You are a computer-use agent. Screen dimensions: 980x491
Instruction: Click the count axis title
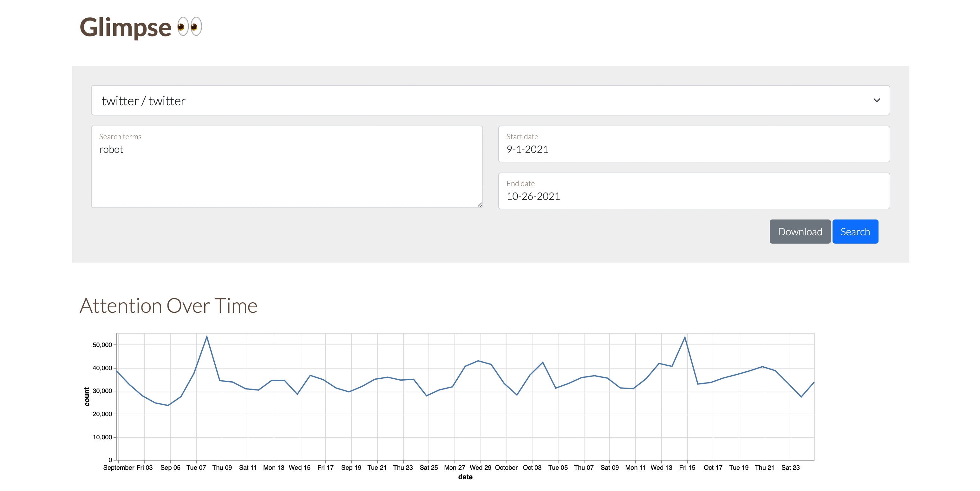pos(87,397)
